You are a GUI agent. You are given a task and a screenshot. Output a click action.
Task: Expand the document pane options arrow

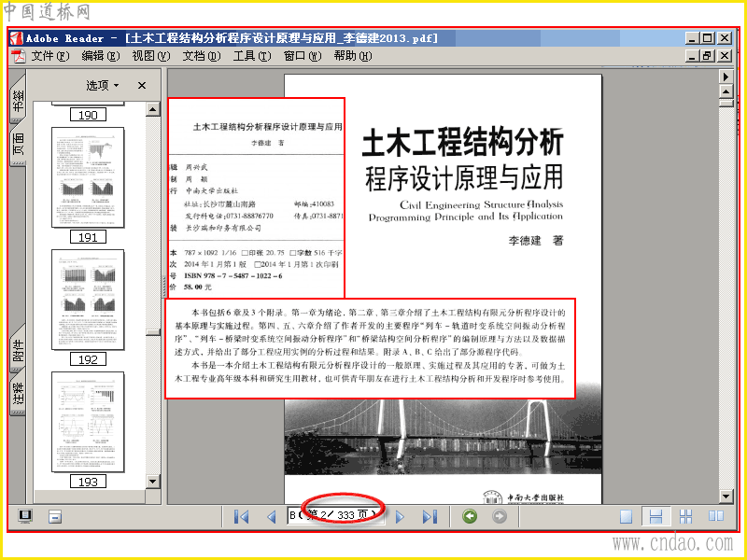pos(726,77)
